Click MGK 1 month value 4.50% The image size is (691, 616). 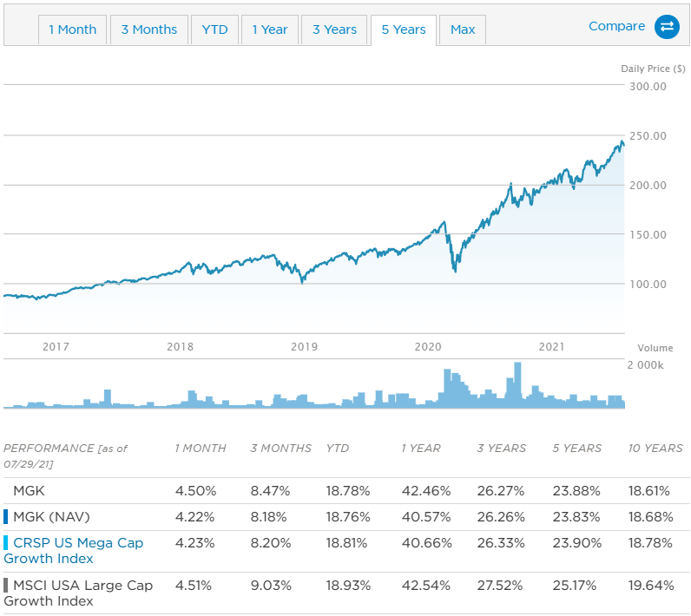[x=195, y=490]
